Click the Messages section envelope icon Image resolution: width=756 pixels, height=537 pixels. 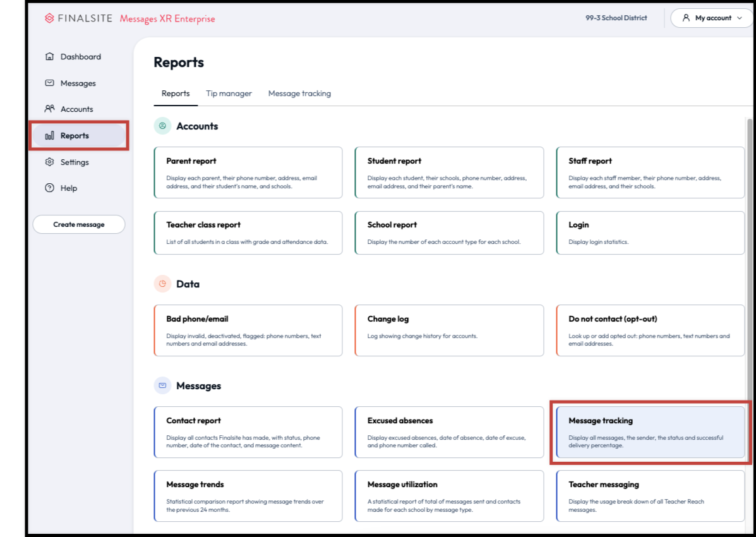point(162,385)
